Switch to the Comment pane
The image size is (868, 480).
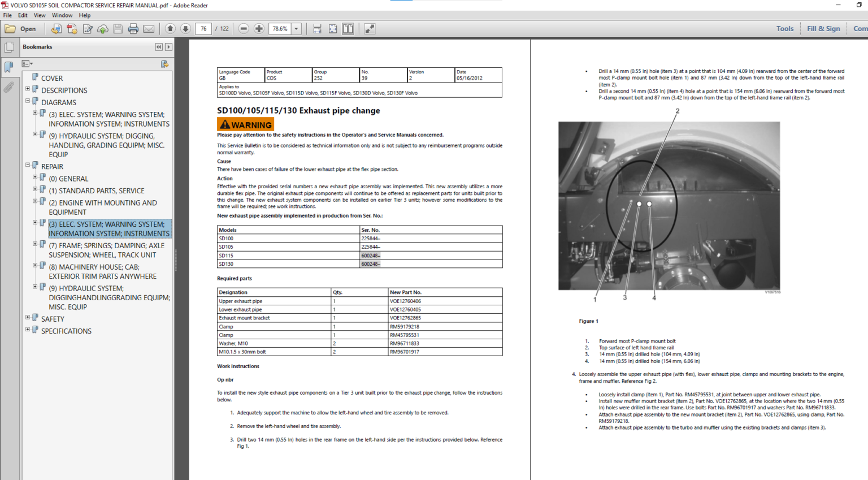860,28
